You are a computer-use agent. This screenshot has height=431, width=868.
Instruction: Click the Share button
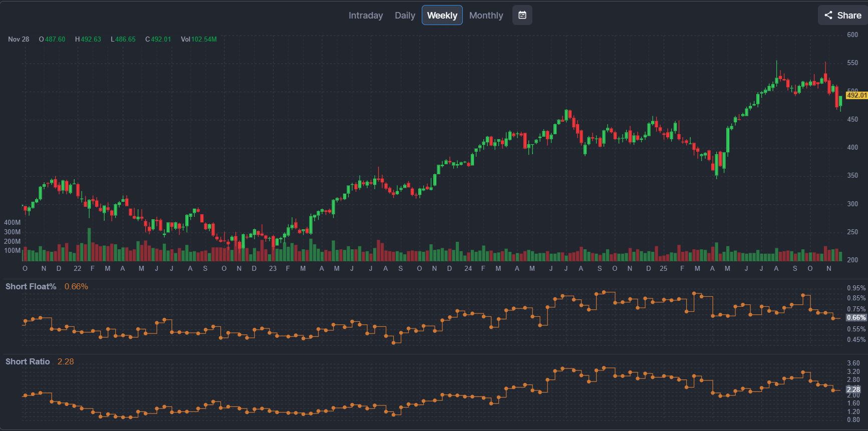pos(843,15)
